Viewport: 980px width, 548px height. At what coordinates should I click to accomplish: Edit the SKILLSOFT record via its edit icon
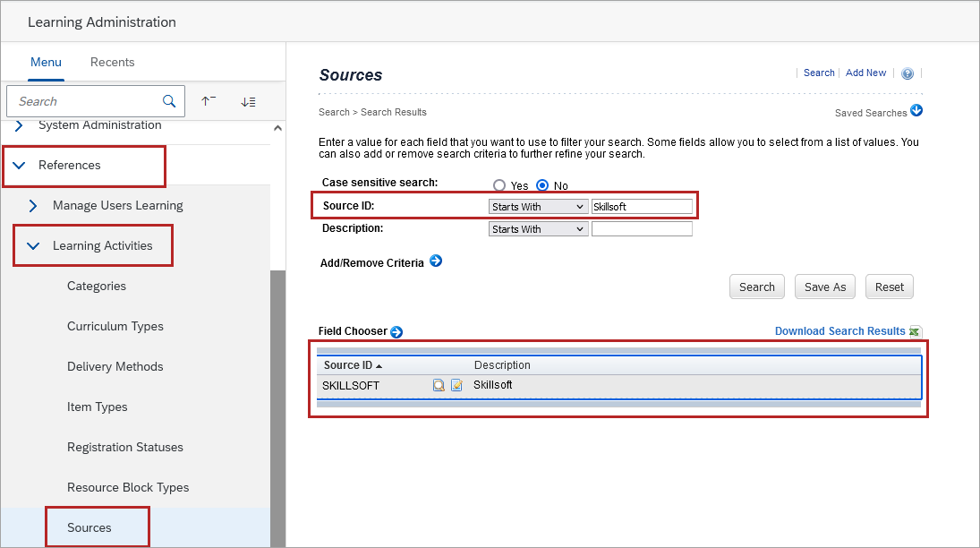click(x=456, y=385)
